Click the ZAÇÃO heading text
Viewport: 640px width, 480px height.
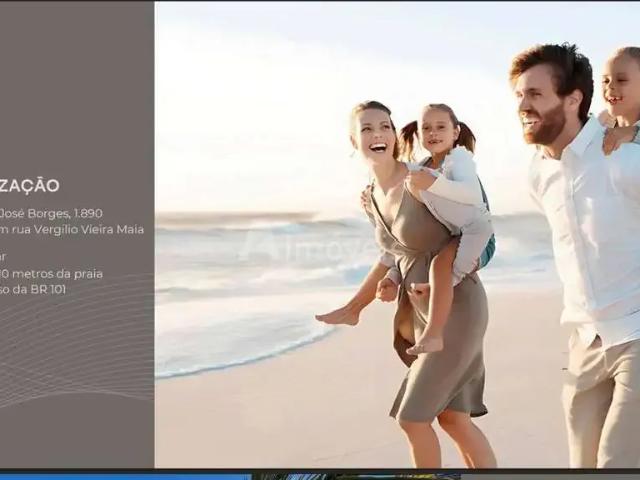(30, 186)
